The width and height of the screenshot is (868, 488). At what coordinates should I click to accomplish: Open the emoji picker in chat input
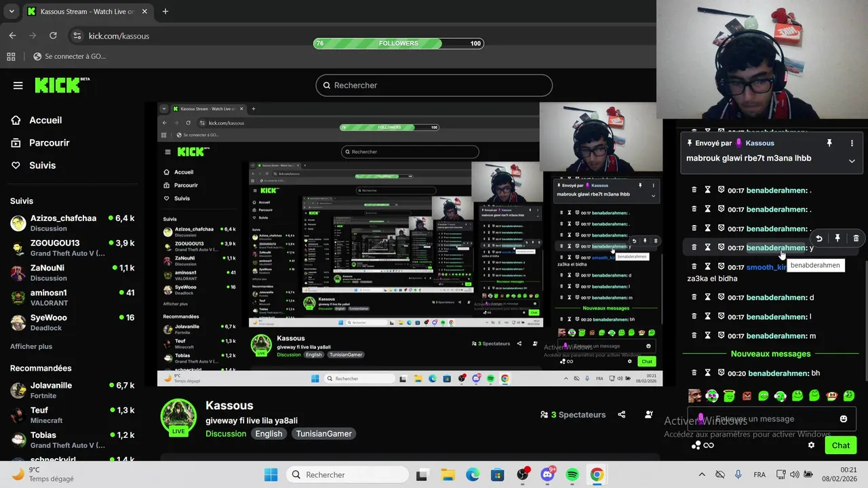click(844, 419)
